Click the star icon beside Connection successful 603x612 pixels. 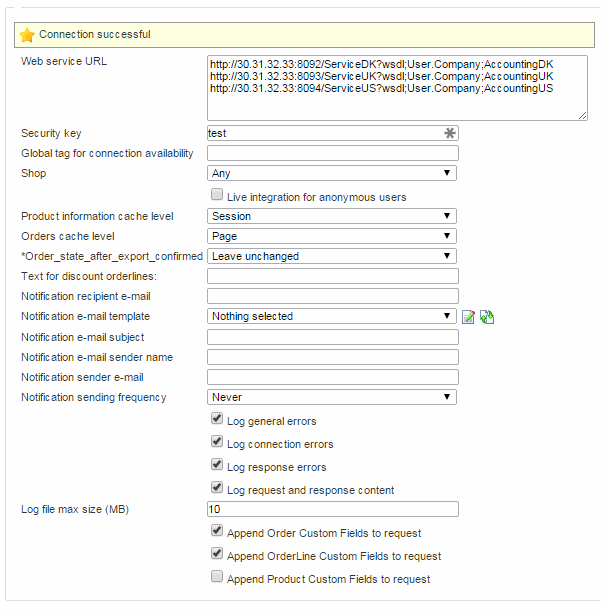click(x=27, y=35)
